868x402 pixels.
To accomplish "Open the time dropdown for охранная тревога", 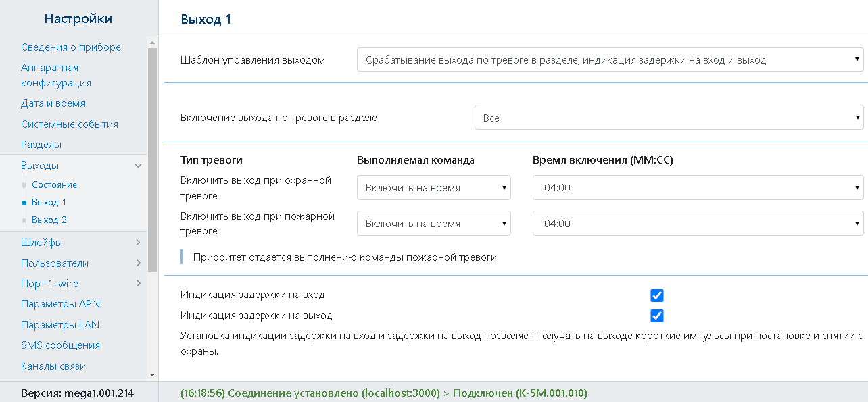I will [x=698, y=188].
